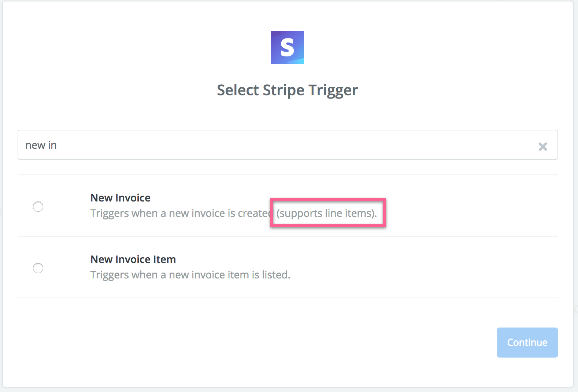Click "Triggers when a new invoice item is listed" description

pyautogui.click(x=190, y=275)
